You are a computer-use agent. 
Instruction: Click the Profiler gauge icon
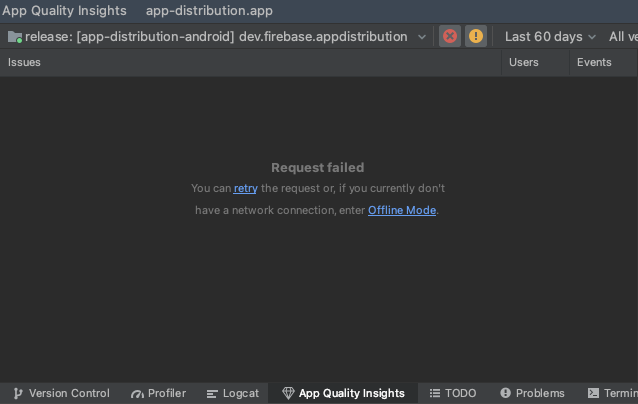137,393
